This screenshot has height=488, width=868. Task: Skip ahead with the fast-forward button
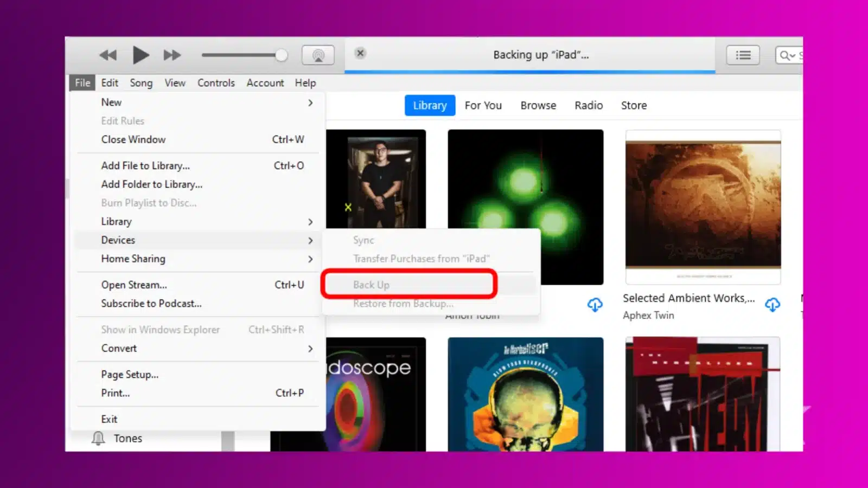[x=172, y=55]
